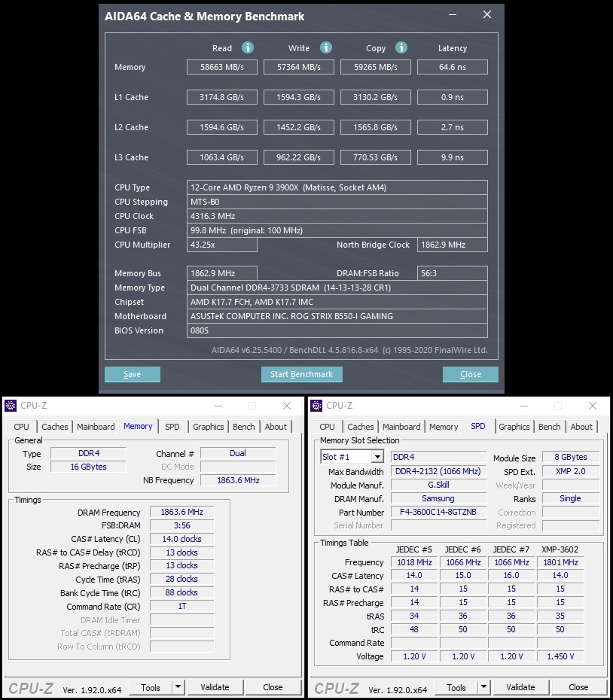Close the right CPU-Z window with X
The image size is (613, 700).
click(x=593, y=406)
